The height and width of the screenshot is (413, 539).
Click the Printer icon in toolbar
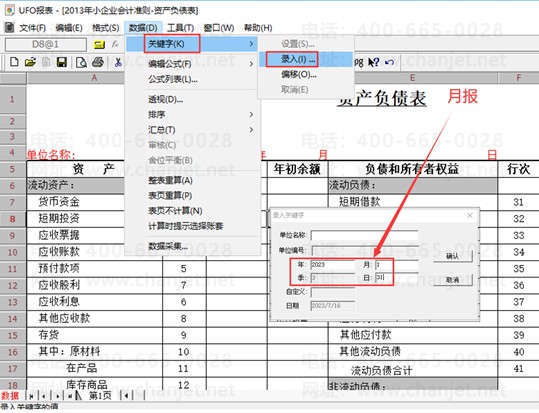98,62
